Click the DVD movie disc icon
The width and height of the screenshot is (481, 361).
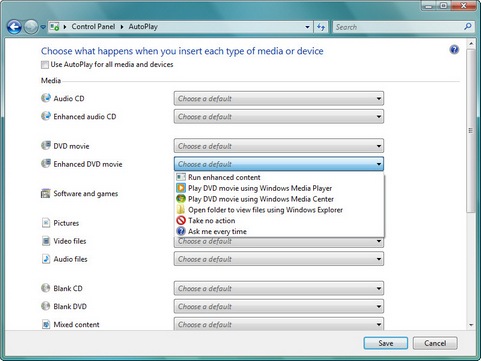point(46,145)
